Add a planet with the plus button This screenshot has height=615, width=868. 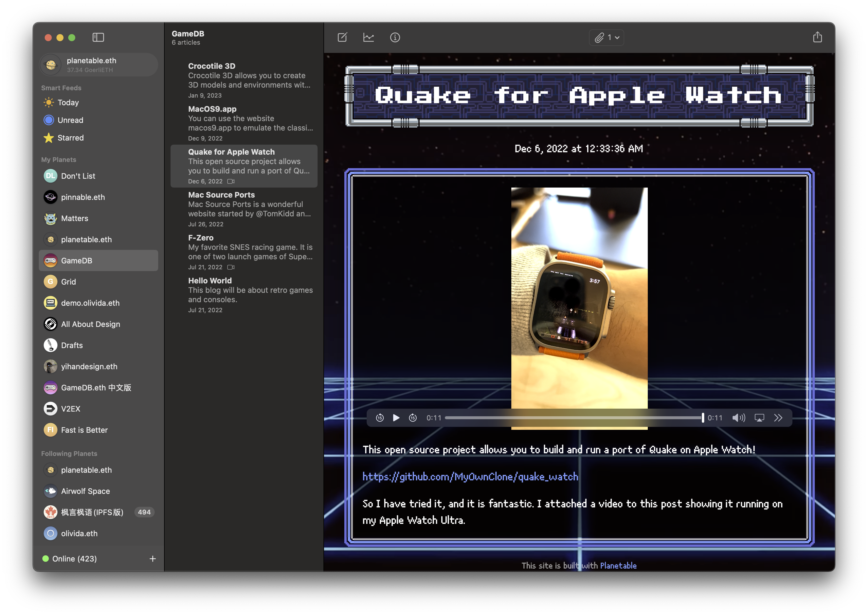153,559
